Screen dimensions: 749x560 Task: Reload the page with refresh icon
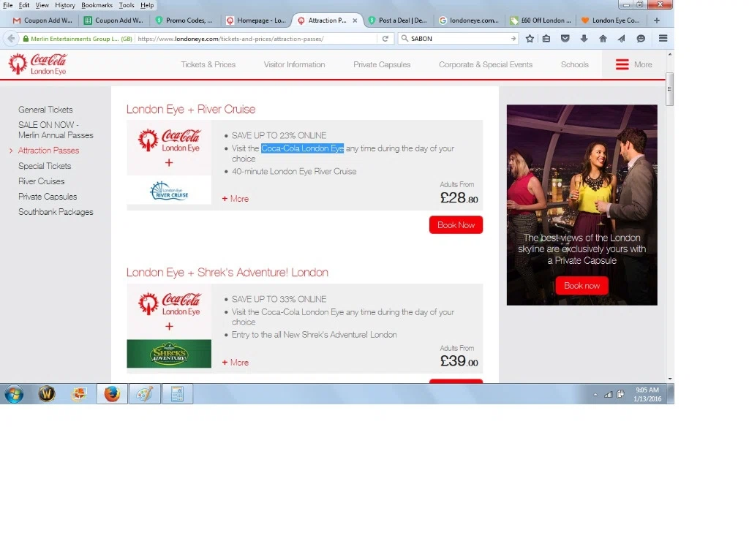pyautogui.click(x=385, y=39)
